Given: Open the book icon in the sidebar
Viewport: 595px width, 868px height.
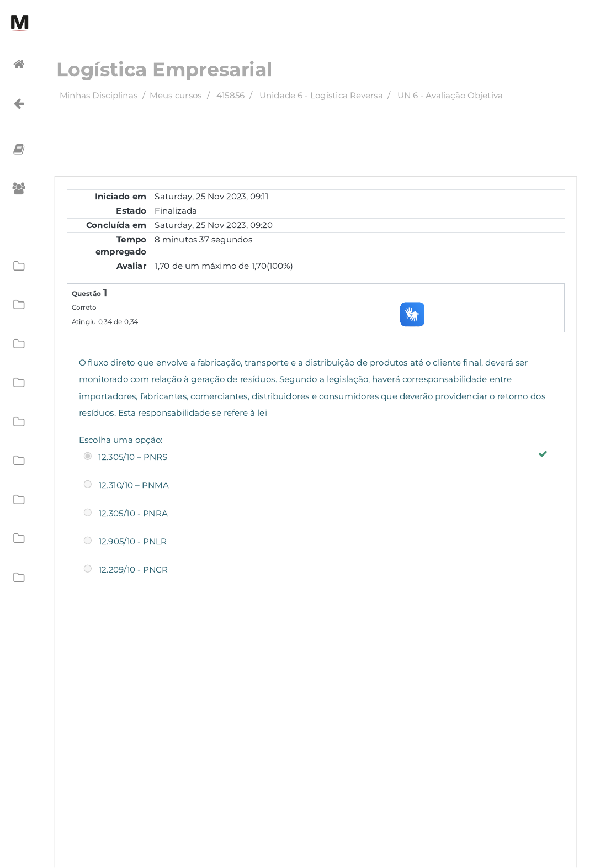Looking at the screenshot, I should pyautogui.click(x=19, y=149).
